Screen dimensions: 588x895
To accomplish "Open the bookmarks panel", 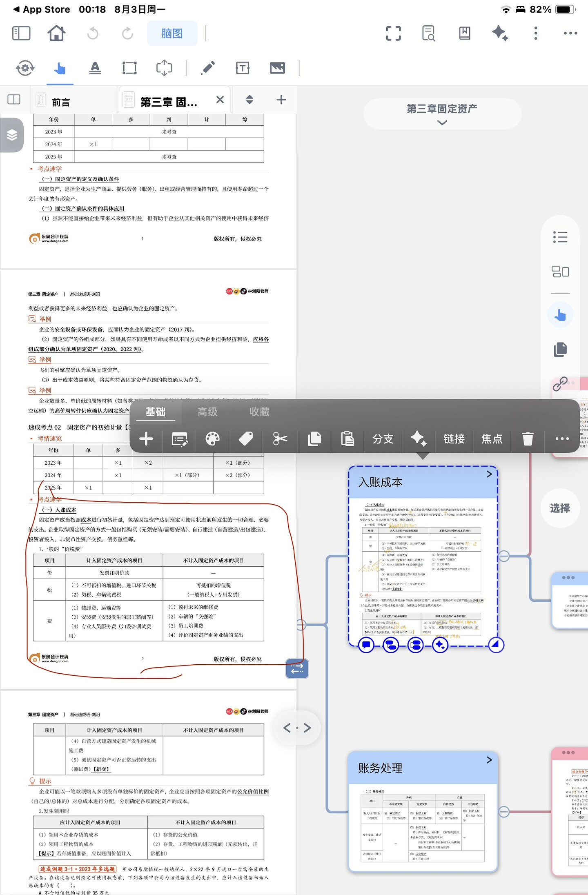I will pos(465,33).
